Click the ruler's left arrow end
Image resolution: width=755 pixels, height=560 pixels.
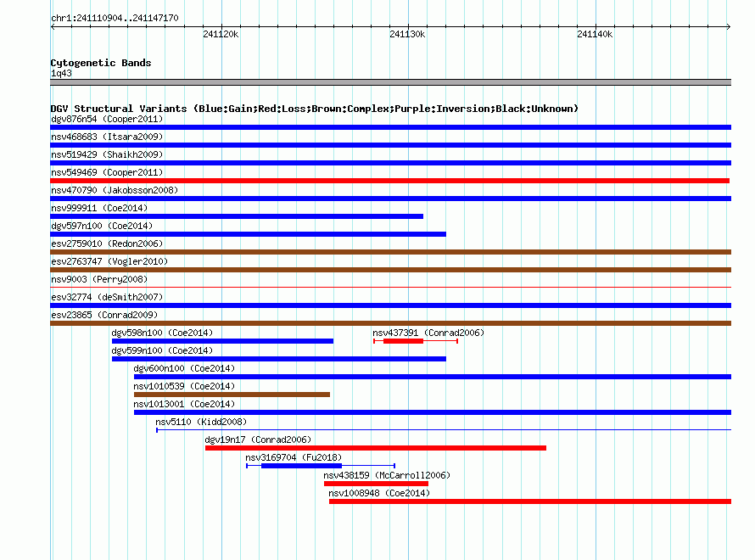tap(53, 26)
